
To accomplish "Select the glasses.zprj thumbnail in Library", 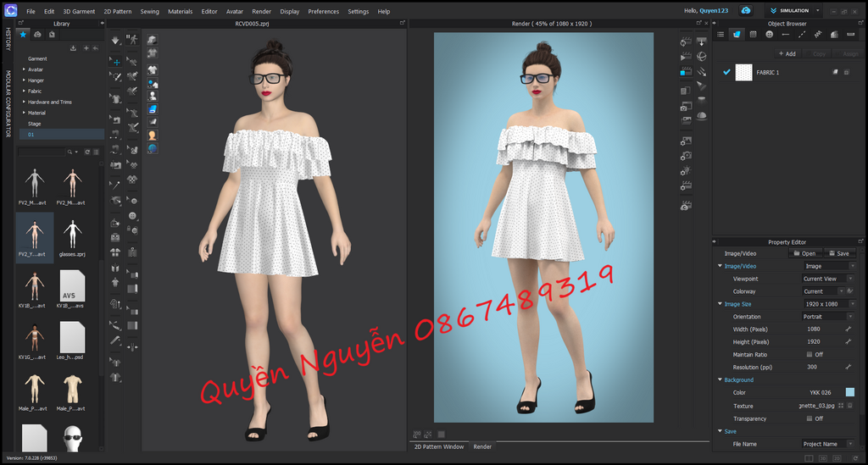I will pos(72,233).
